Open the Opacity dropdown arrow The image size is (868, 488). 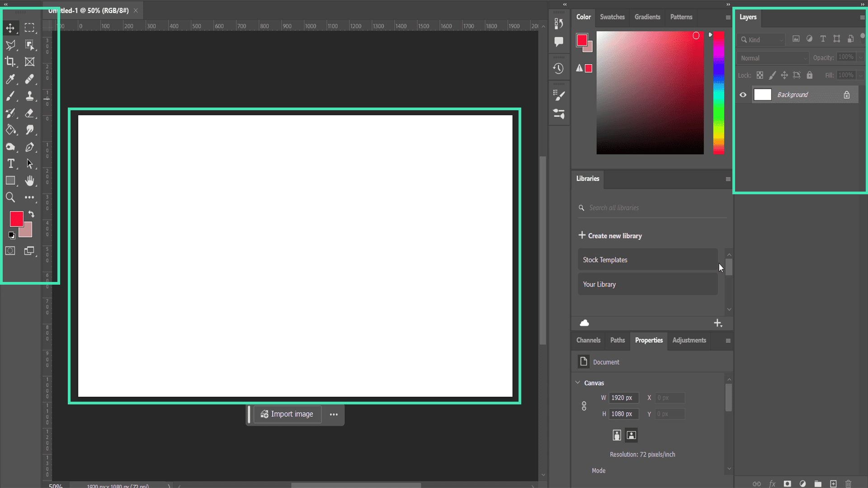(861, 57)
